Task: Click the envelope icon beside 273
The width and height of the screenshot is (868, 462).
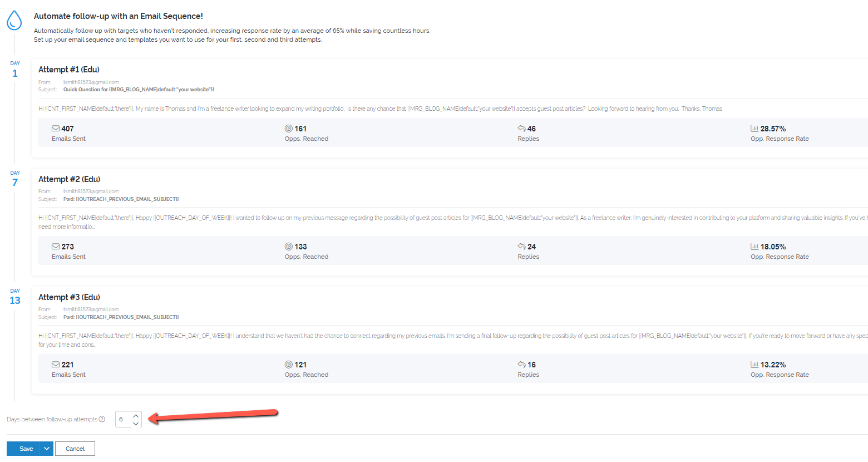Action: click(56, 247)
